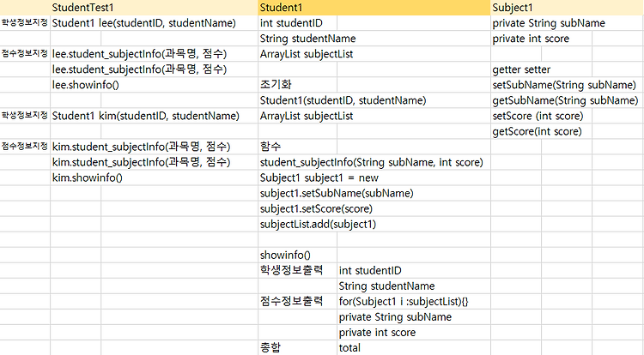Click cell 'subjectList.add(subject1)'
Viewport: 644px width, 355px height.
pos(318,224)
